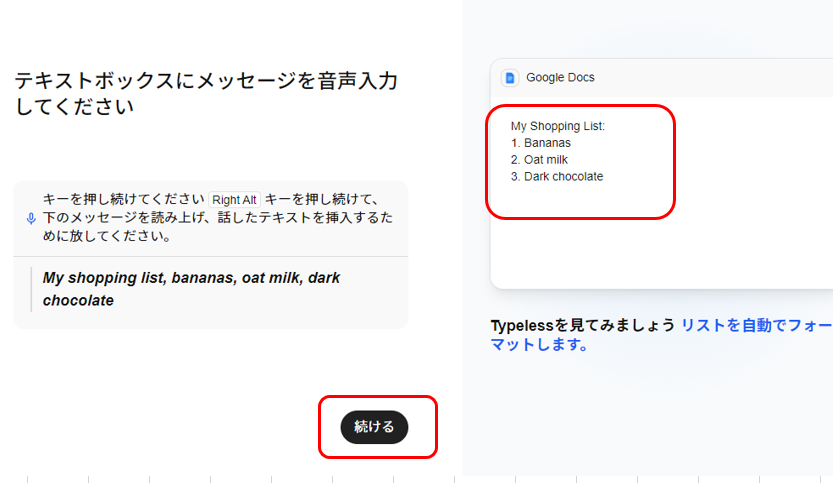Click the キーを押し続けてください instruction text
The width and height of the screenshot is (833, 483).
pyautogui.click(x=124, y=199)
